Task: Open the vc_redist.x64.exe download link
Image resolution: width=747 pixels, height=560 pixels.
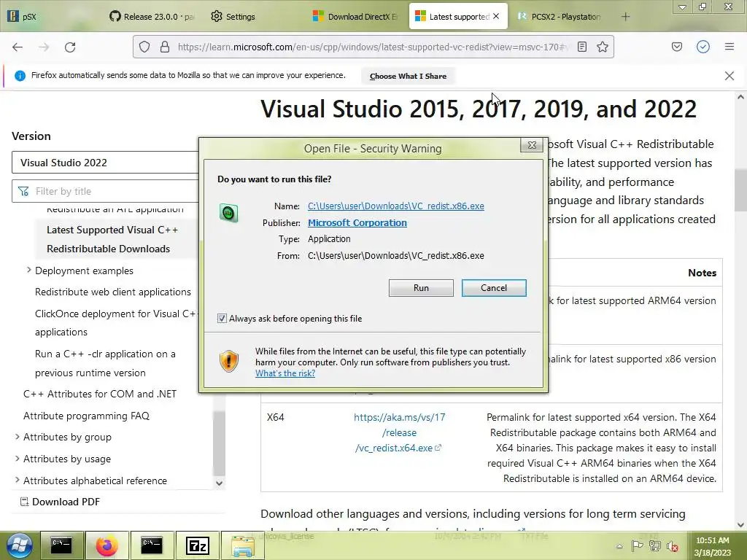Action: click(399, 432)
